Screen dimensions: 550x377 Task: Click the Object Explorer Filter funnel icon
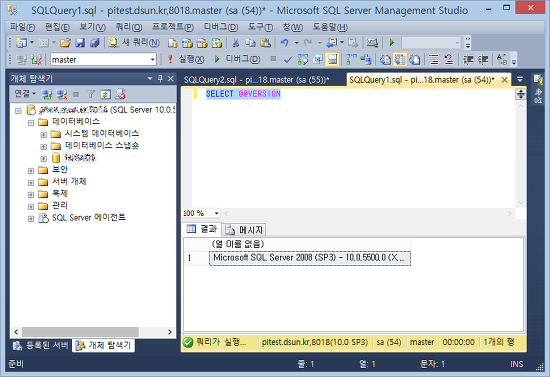point(90,94)
